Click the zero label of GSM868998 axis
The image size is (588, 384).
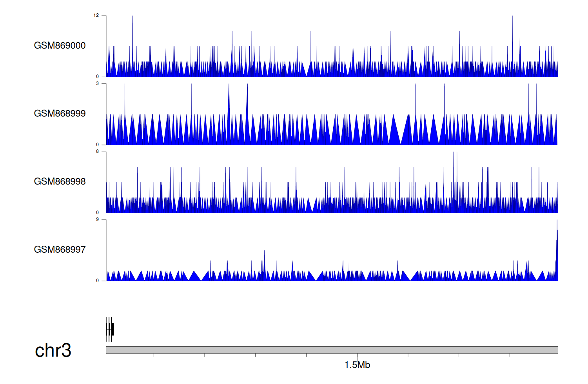point(98,213)
